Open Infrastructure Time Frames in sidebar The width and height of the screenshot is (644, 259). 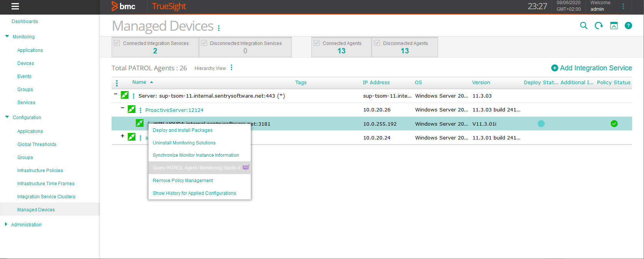pos(46,184)
